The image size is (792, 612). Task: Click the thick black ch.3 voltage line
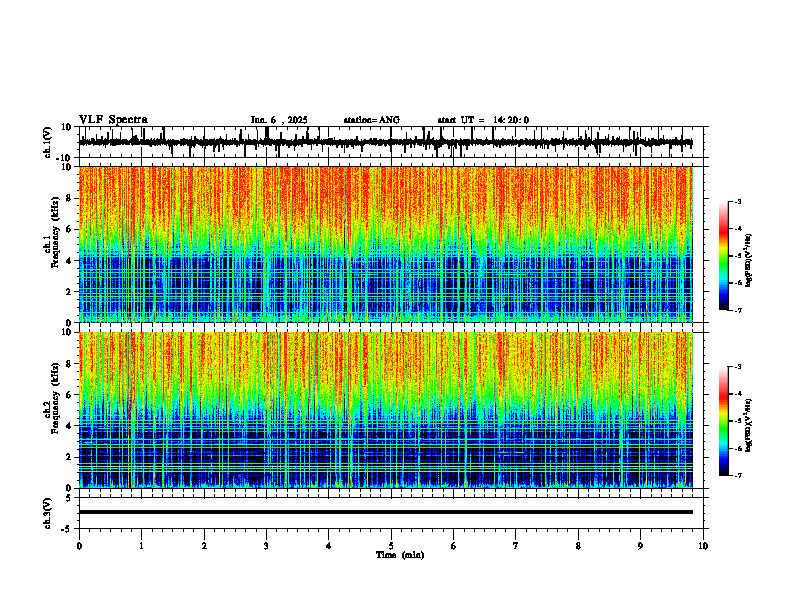pyautogui.click(x=385, y=512)
